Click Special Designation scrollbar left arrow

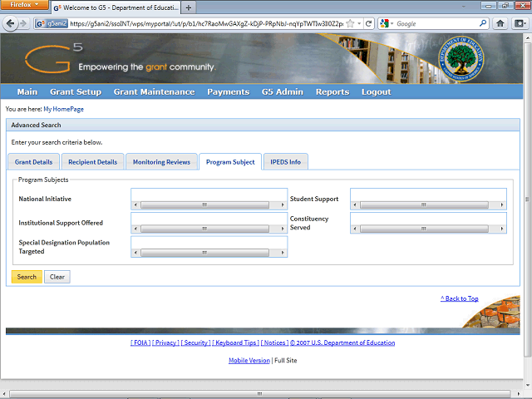point(135,253)
